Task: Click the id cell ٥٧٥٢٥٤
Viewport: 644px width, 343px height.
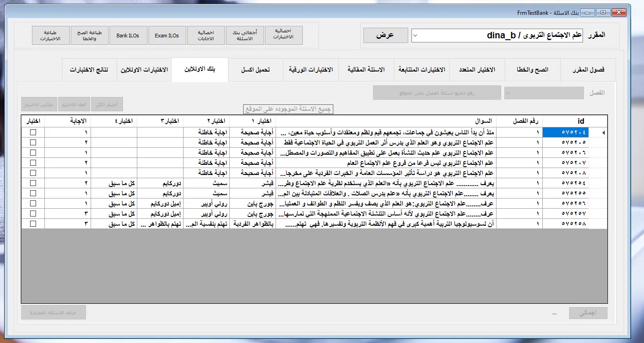Action: point(565,183)
